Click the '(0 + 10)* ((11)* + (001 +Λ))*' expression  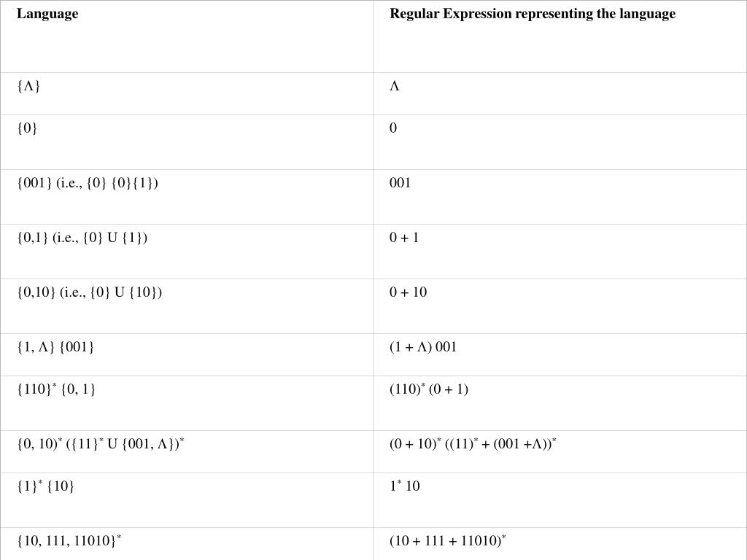pos(473,444)
